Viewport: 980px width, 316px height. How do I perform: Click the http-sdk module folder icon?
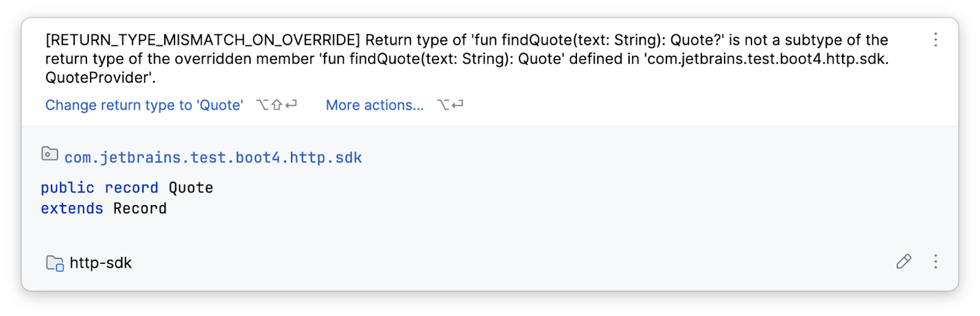[x=55, y=263]
